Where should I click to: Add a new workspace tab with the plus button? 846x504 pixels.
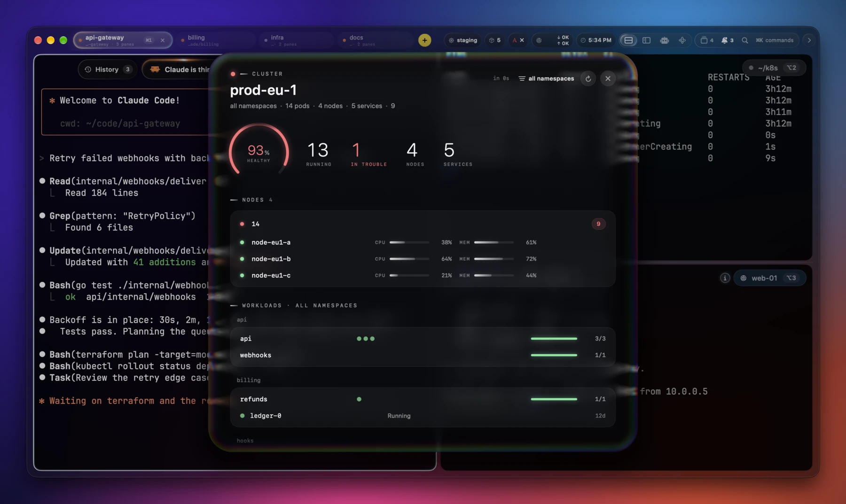pyautogui.click(x=424, y=40)
